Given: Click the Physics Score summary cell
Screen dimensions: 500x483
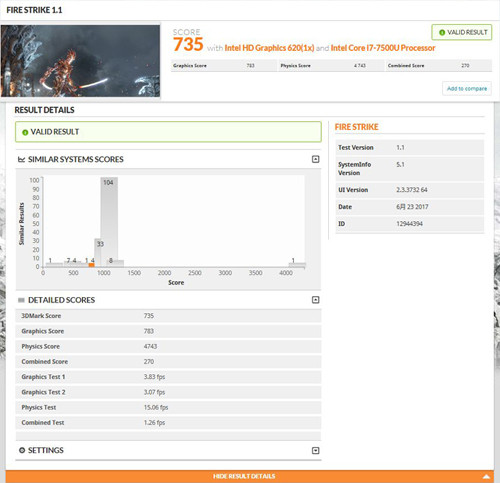Looking at the screenshot, I should click(331, 66).
